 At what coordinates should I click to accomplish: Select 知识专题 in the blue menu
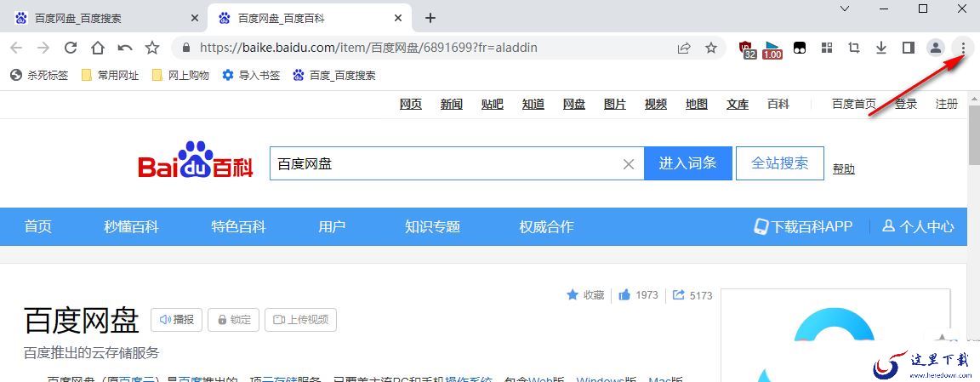pyautogui.click(x=432, y=227)
